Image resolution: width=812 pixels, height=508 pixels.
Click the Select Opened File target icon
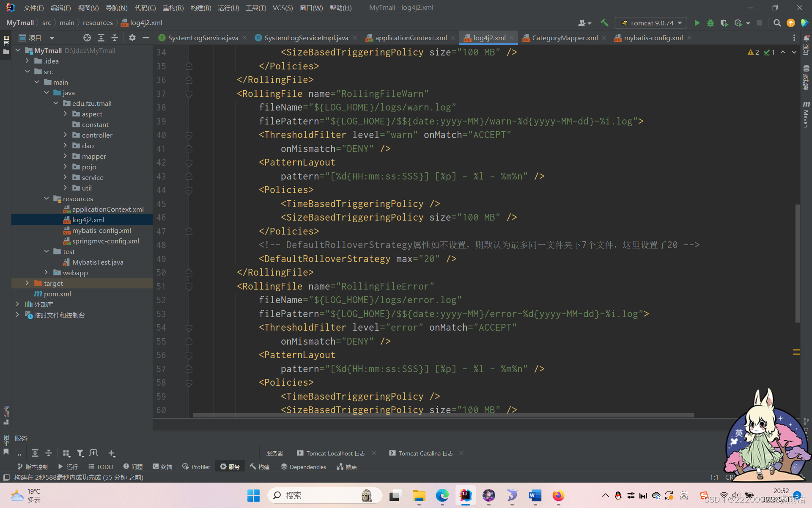(87, 38)
